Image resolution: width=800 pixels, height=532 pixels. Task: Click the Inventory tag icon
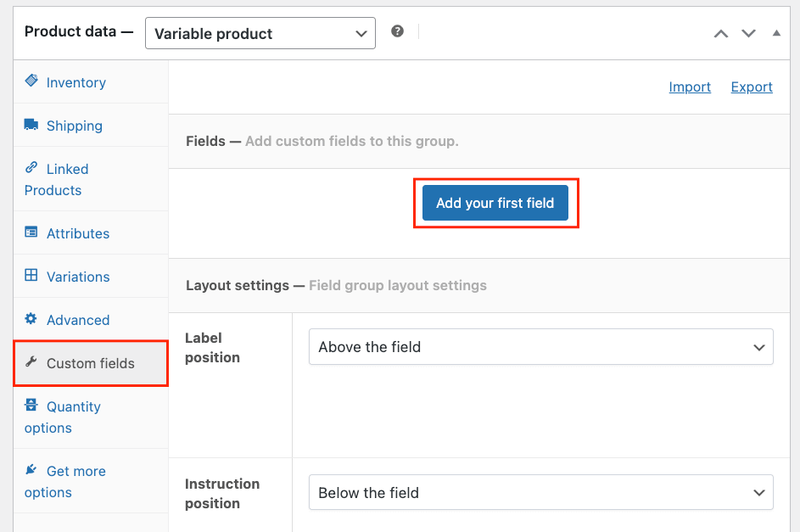click(31, 81)
